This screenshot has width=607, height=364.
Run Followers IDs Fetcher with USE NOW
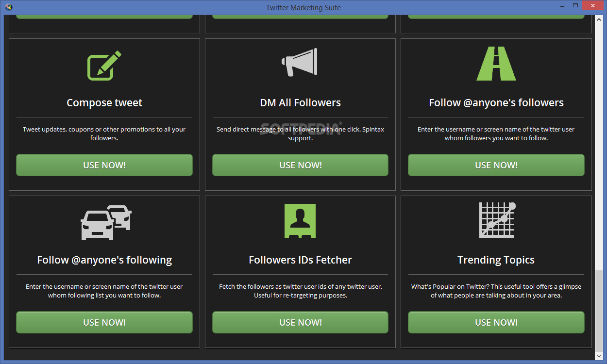click(300, 322)
